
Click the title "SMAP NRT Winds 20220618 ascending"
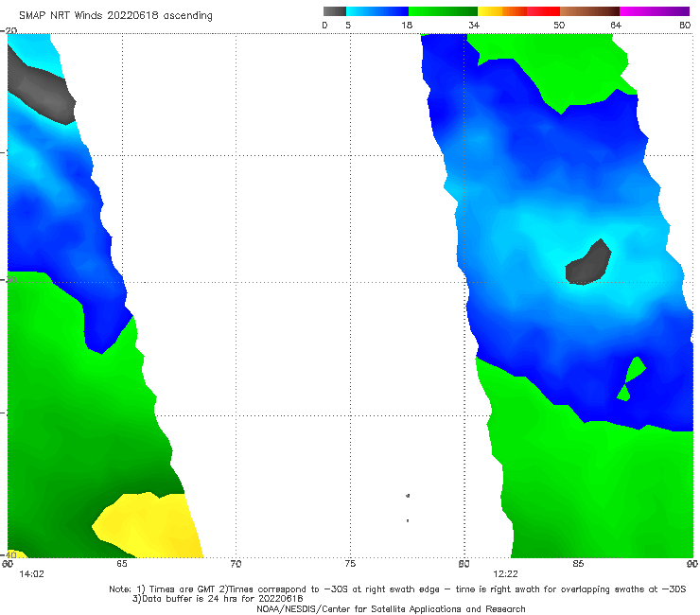[115, 15]
